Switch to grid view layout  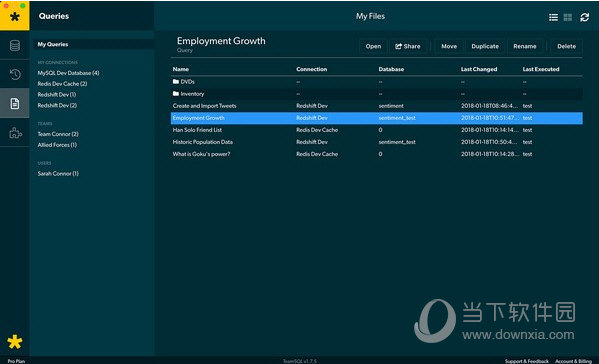point(568,17)
